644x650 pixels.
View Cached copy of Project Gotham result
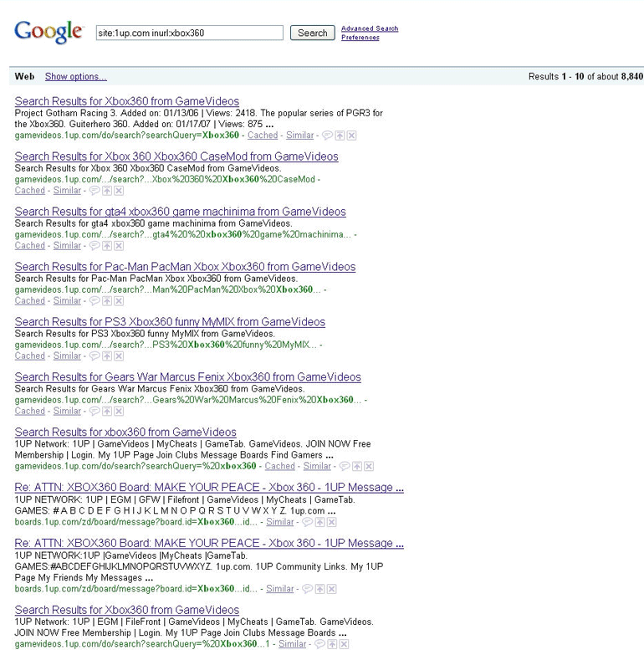263,136
